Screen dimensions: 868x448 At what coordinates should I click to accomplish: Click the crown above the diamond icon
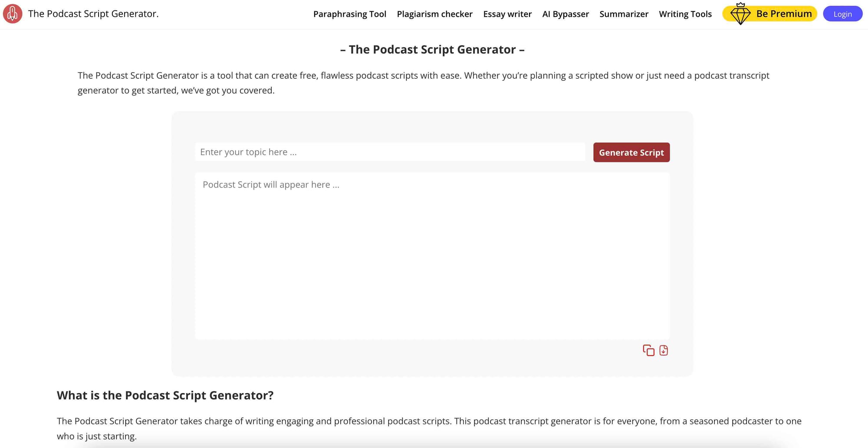(x=740, y=5)
